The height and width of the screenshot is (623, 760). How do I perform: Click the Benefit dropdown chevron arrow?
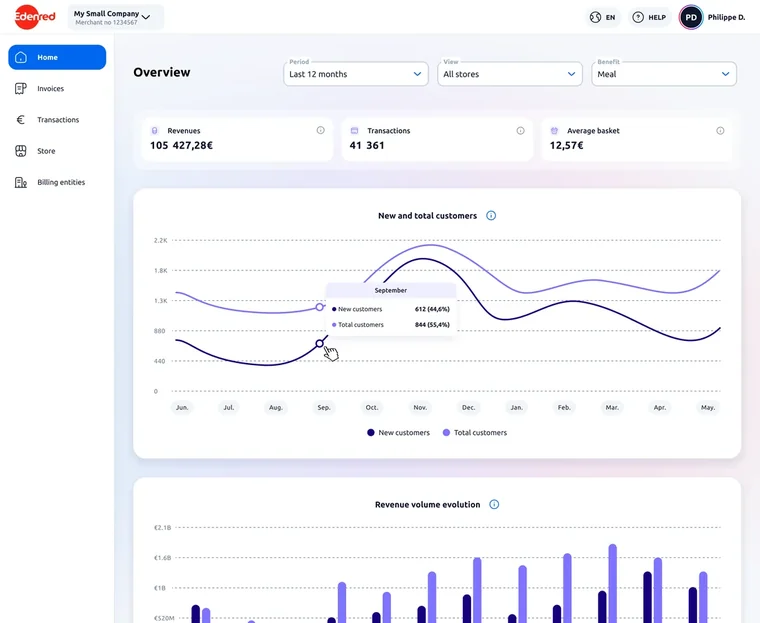click(726, 74)
